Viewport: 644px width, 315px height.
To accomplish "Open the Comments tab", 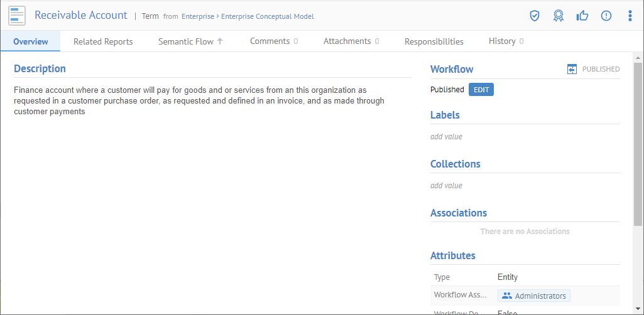I will point(273,41).
